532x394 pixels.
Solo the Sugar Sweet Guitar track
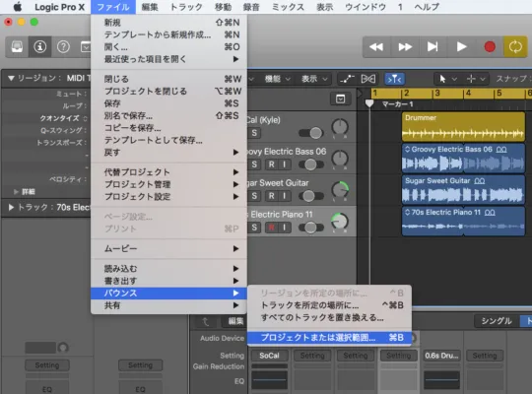[254, 196]
